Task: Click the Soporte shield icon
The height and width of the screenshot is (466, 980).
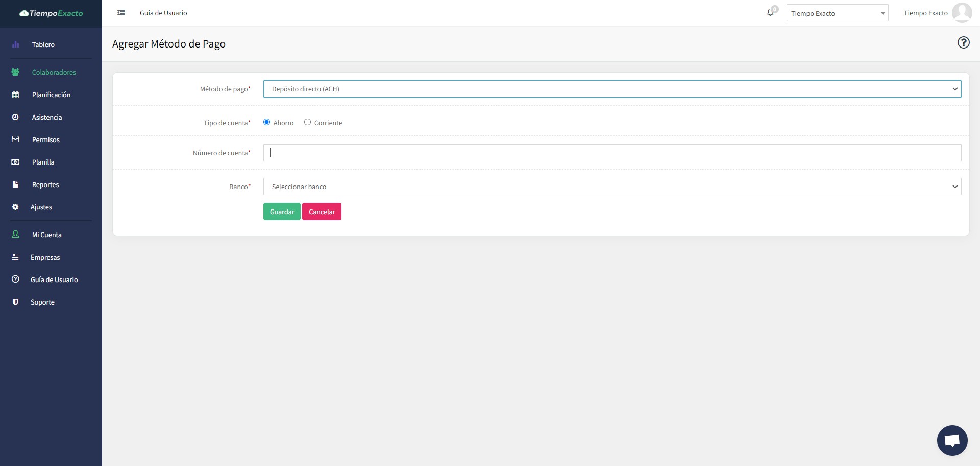Action: [15, 302]
